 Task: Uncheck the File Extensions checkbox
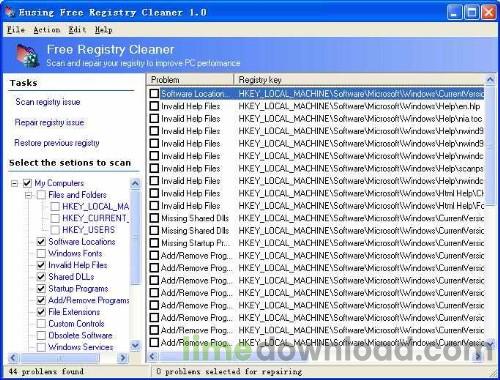point(41,312)
